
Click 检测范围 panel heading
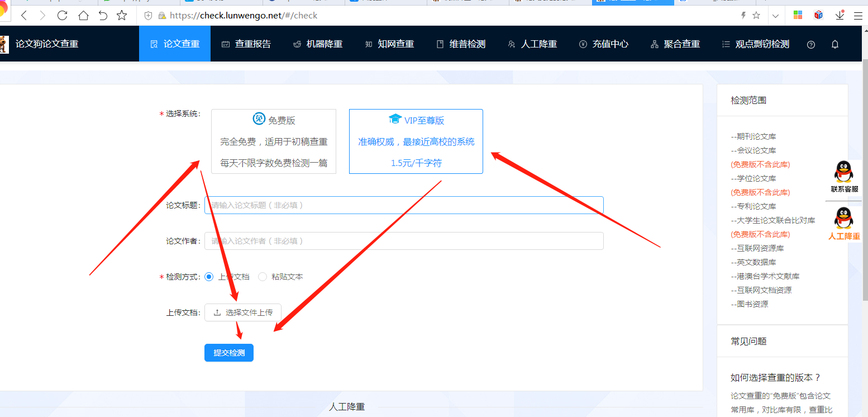tap(748, 100)
